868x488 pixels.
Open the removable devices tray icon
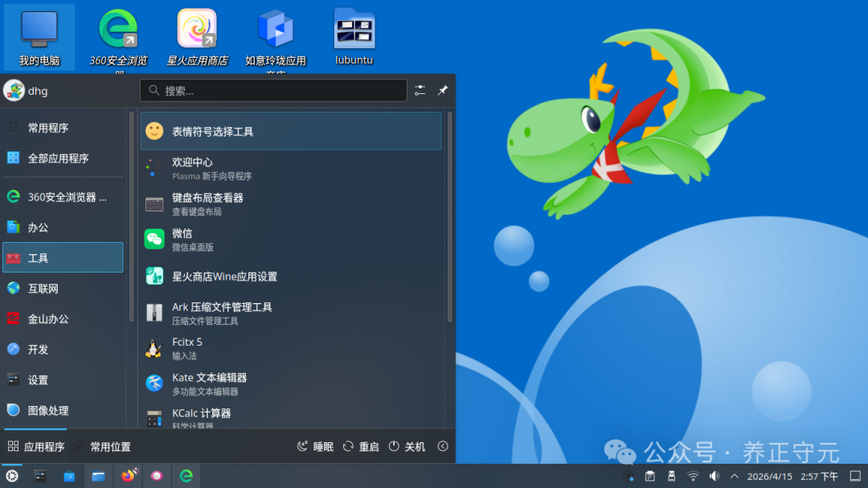[671, 477]
